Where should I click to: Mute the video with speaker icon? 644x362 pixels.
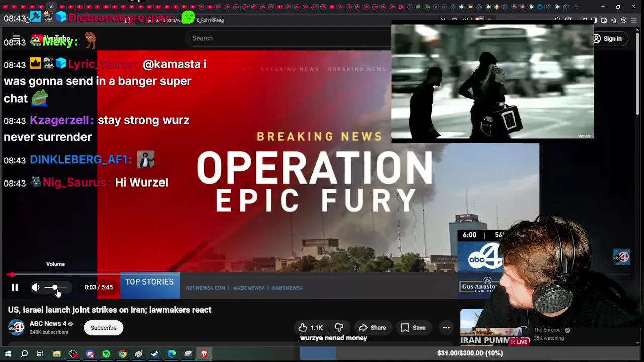(x=35, y=287)
